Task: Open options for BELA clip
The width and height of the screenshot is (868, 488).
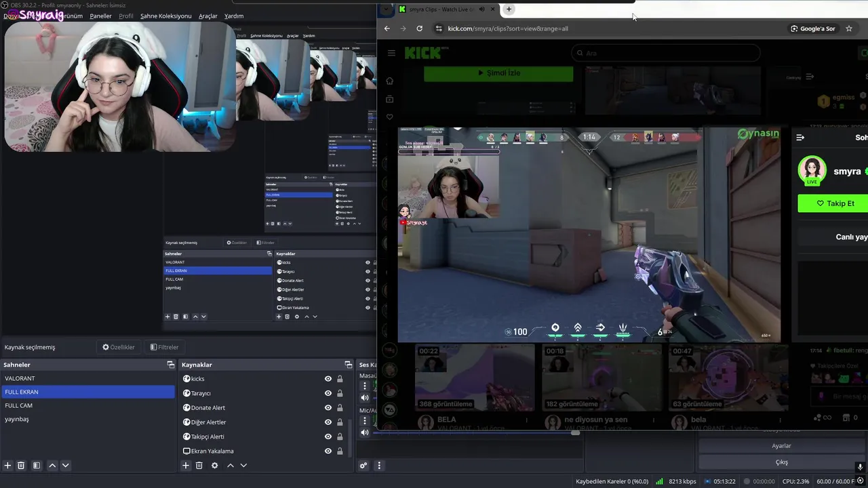Action: pos(527,420)
